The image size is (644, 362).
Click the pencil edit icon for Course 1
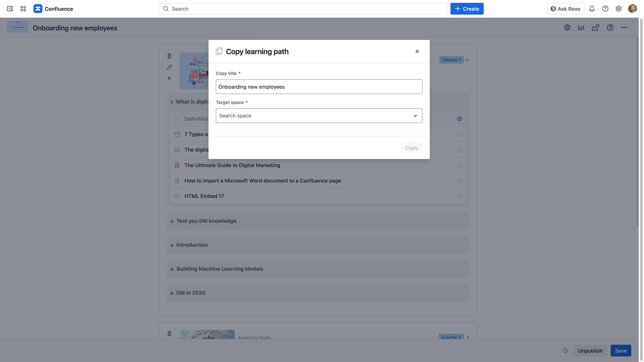[169, 67]
